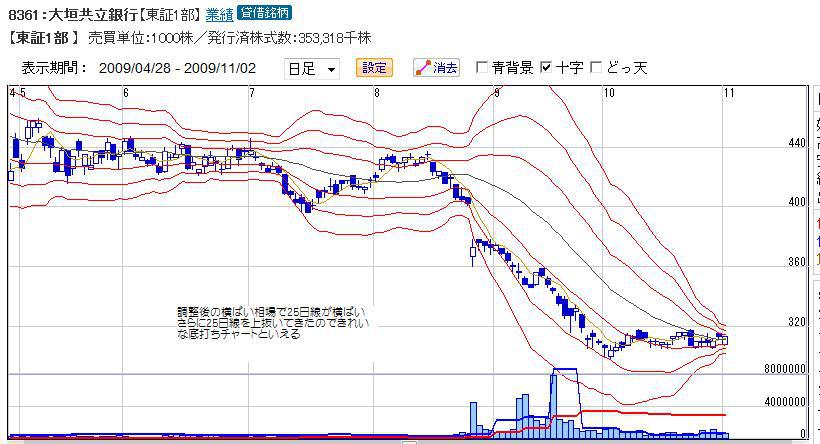The width and height of the screenshot is (820, 444).
Task: Click the 440 price axis label
Action: [797, 143]
